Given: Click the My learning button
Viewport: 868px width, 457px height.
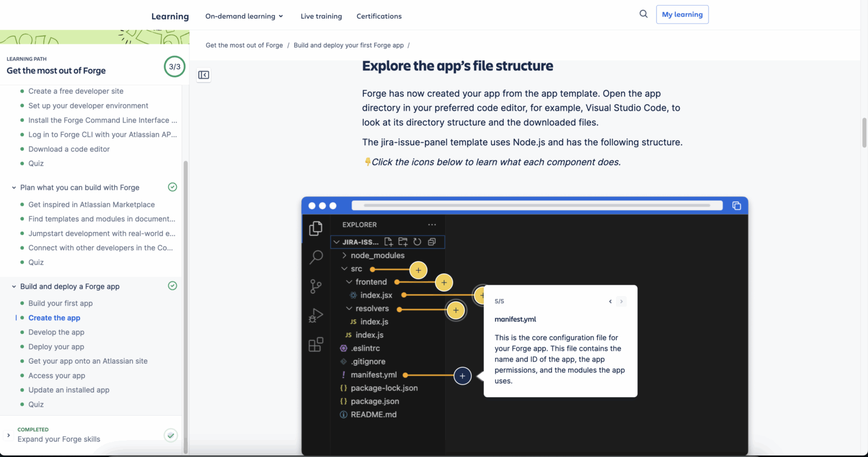Looking at the screenshot, I should 682,14.
